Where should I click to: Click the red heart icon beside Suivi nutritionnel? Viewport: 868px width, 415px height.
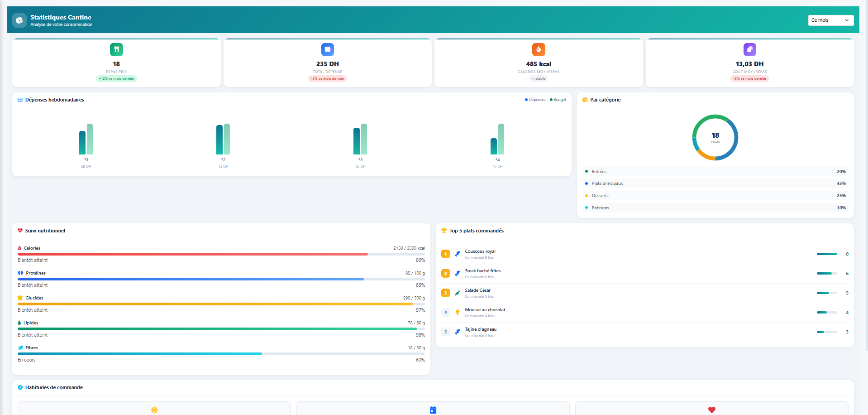tap(20, 231)
